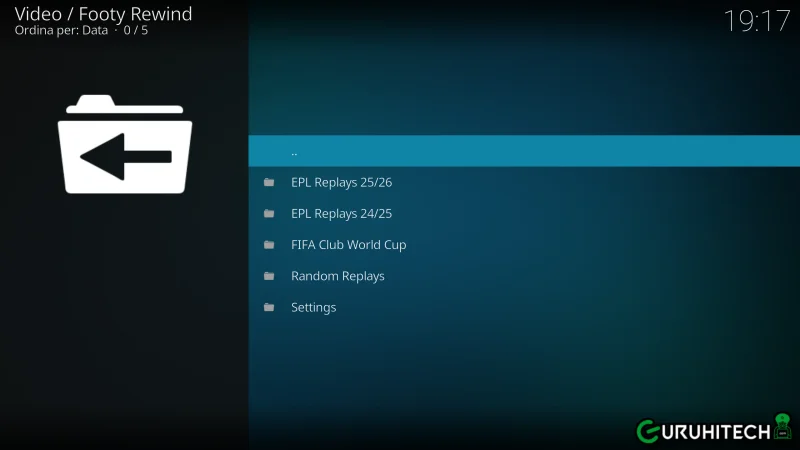Click the large back-arrow folder thumbnail
Screen dimensions: 800x450
125,144
